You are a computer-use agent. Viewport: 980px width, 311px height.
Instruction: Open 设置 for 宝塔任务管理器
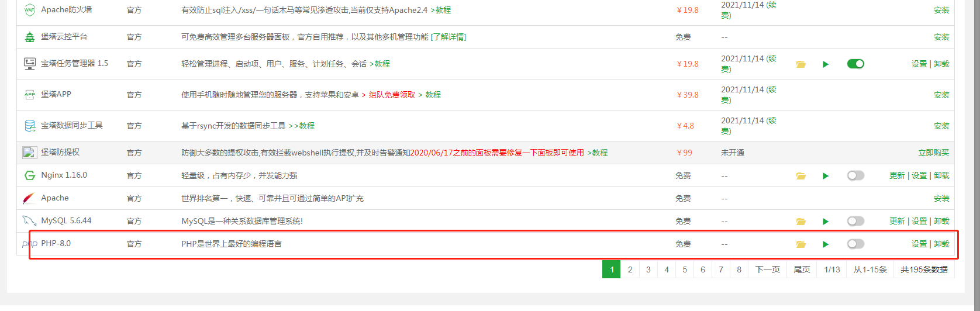pos(919,64)
